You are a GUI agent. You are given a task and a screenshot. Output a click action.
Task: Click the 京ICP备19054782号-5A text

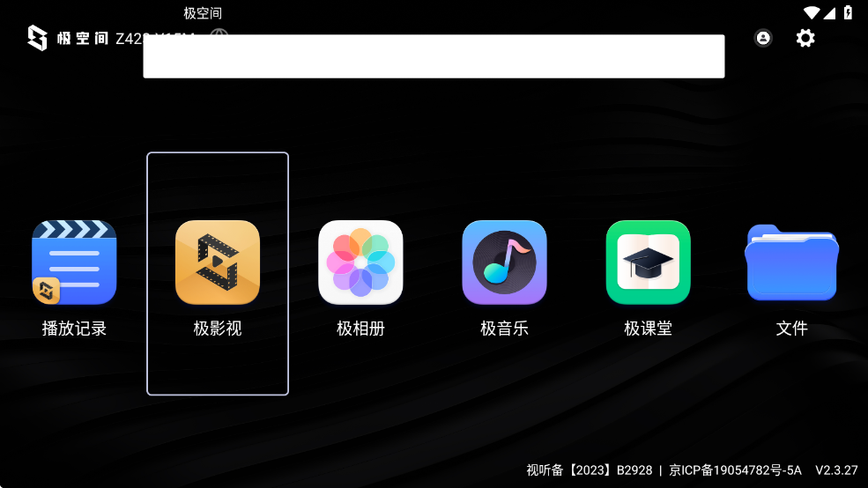(x=735, y=470)
